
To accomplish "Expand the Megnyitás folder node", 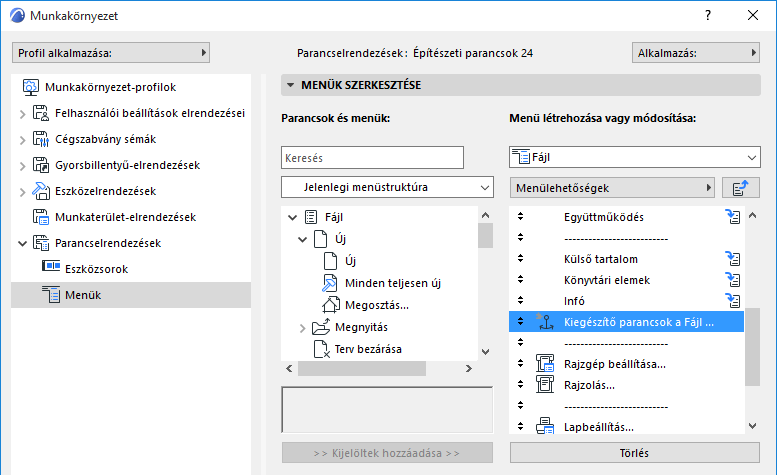I will [x=304, y=327].
